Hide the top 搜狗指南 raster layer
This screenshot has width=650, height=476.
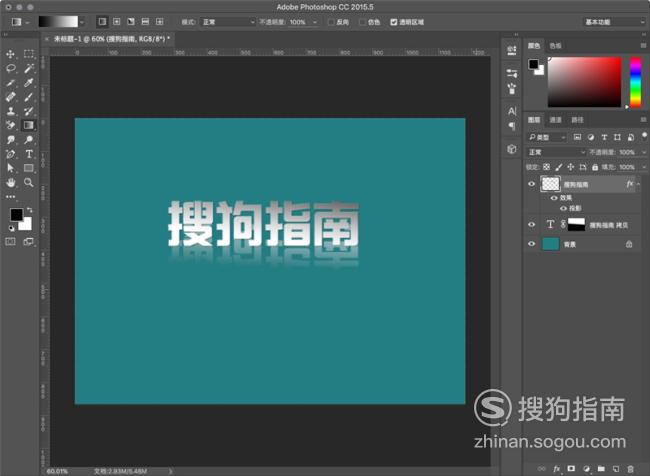tap(531, 184)
